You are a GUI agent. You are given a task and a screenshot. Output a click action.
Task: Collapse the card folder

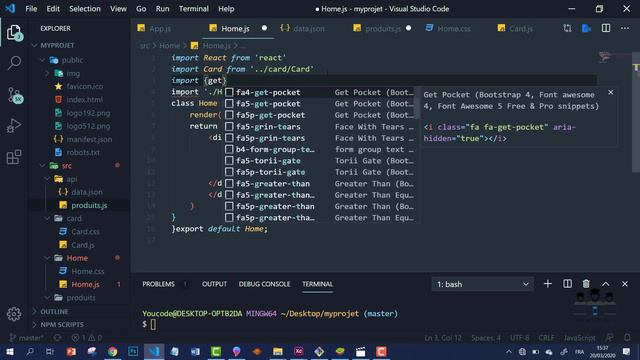tap(47, 218)
